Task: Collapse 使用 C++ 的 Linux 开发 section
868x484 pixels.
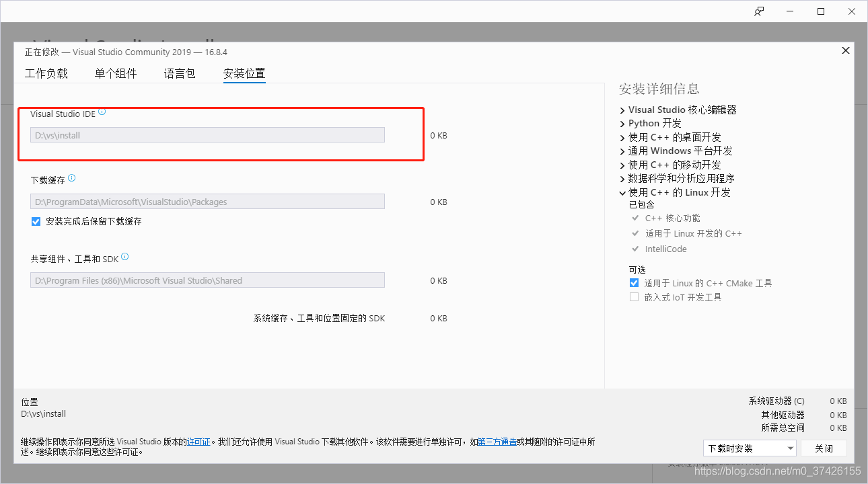Action: 622,192
